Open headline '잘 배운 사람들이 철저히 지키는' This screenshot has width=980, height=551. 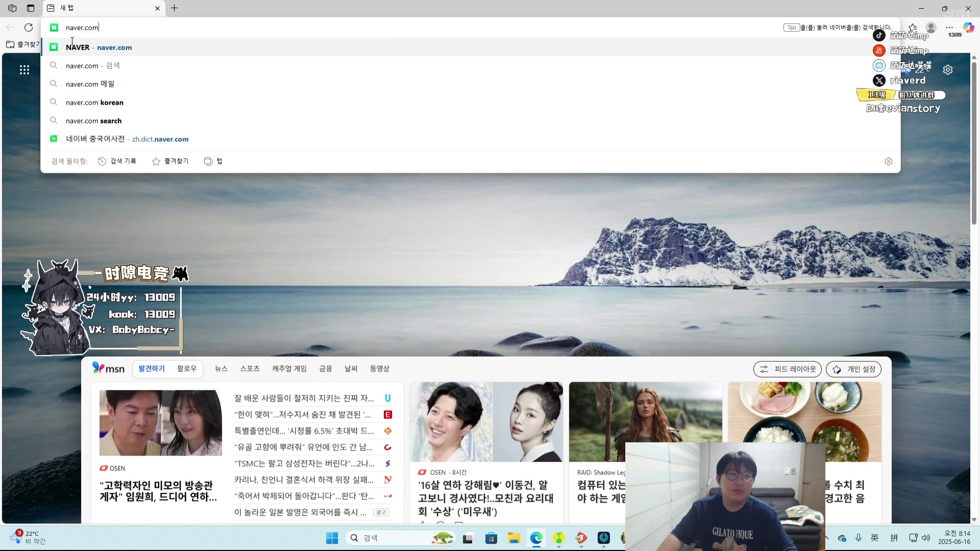[x=304, y=398]
